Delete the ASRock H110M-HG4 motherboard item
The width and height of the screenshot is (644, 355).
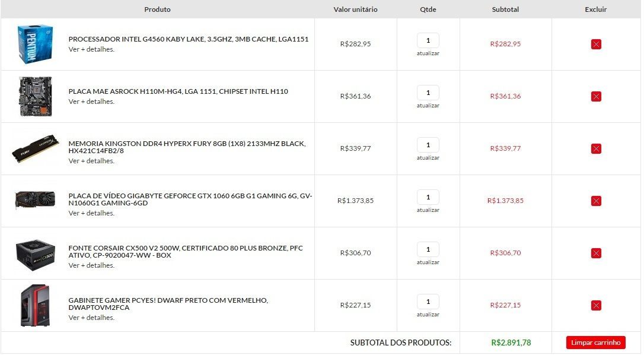tap(596, 96)
